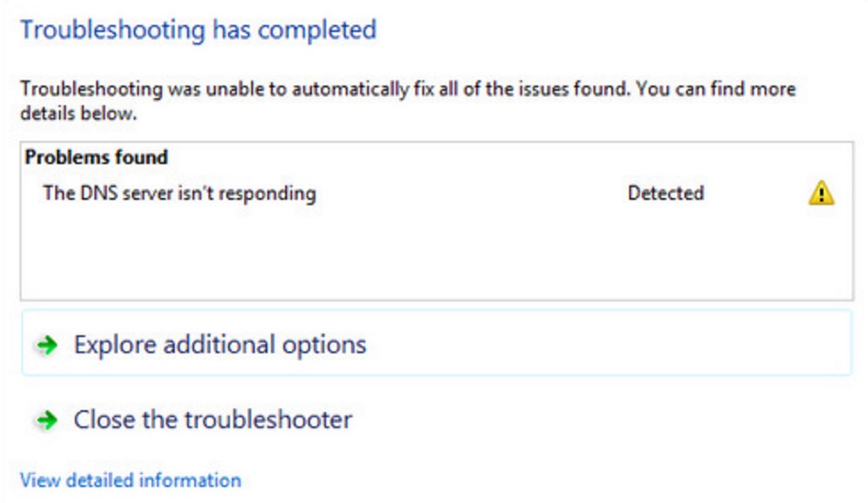
Task: Click the Close the troubleshooter label text
Action: click(213, 419)
